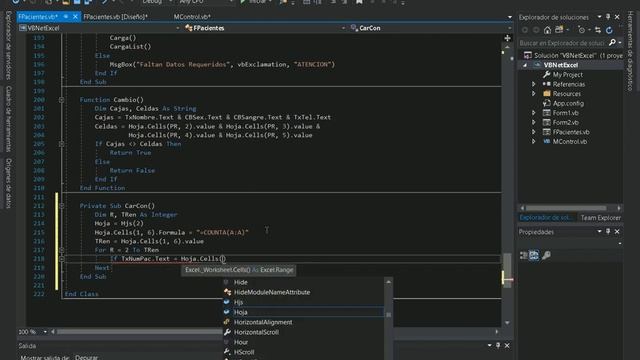The height and width of the screenshot is (360, 640).
Task: Click the Forward arrow in Solution Explorer toolbar
Action: tap(536, 30)
